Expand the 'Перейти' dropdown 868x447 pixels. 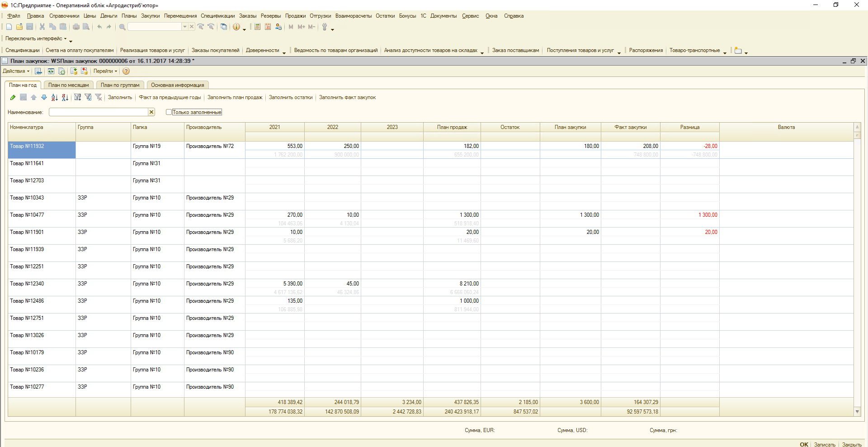[x=105, y=71]
